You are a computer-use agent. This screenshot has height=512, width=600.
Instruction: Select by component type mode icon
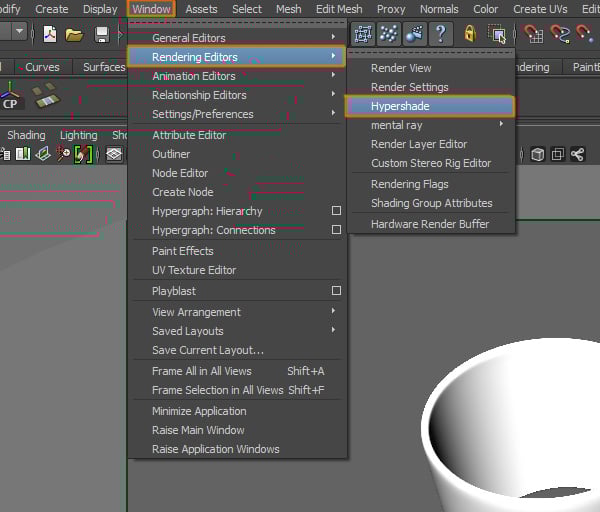[415, 34]
